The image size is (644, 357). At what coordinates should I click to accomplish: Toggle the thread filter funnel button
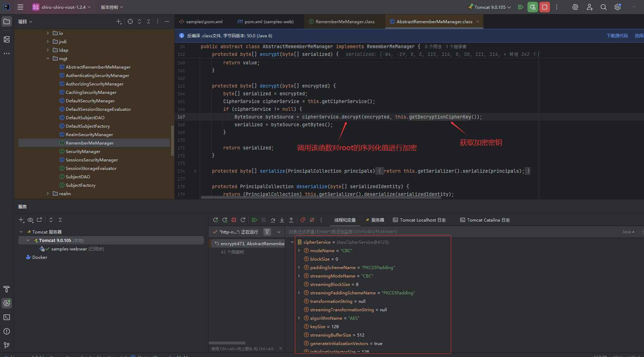(x=268, y=232)
